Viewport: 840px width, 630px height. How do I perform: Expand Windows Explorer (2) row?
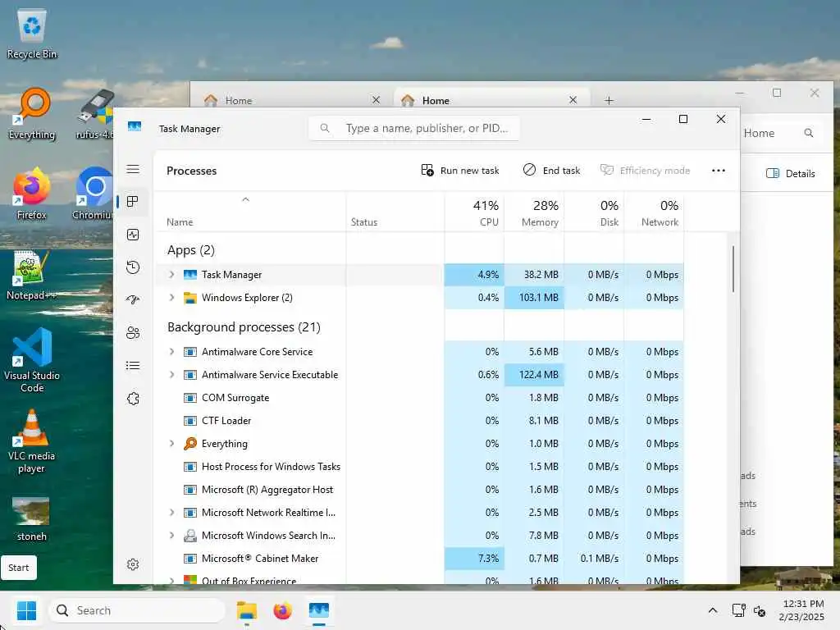tap(171, 297)
